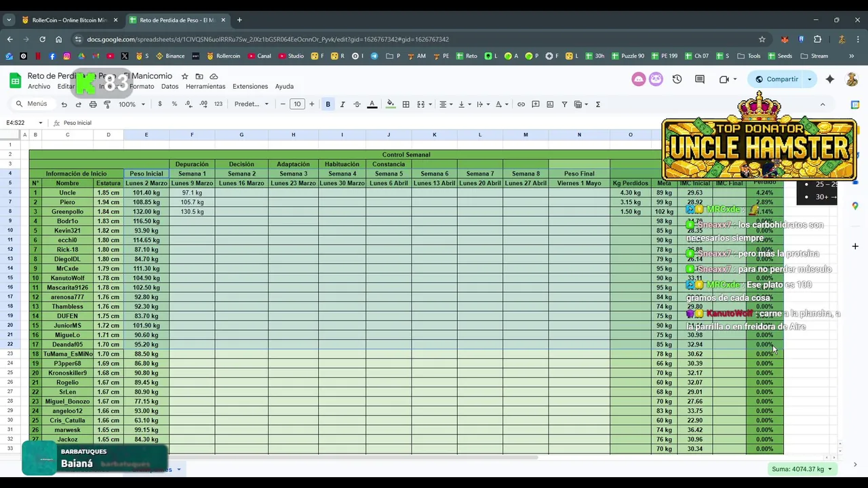Collapse toolbar with chevron up

(x=823, y=104)
